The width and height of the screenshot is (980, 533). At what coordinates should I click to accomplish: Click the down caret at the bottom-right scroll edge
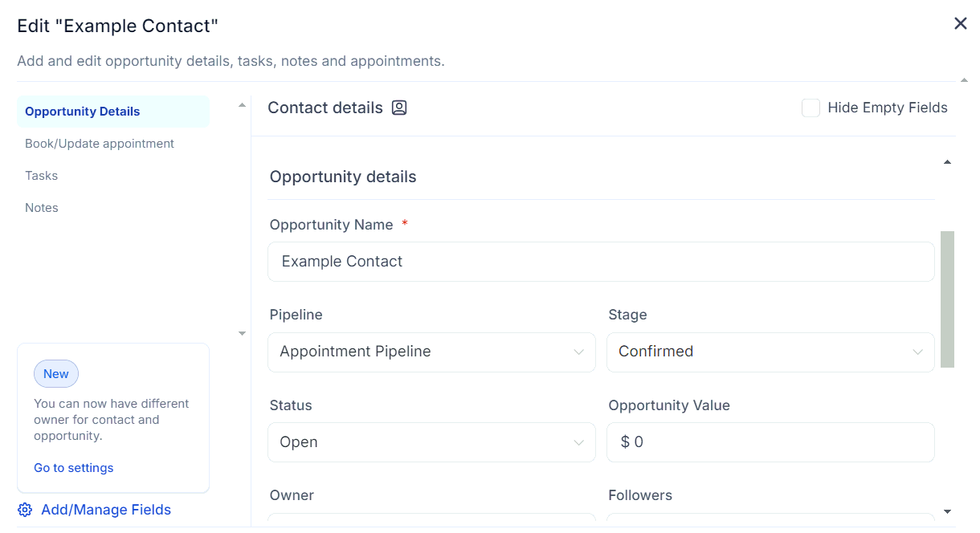(945, 511)
